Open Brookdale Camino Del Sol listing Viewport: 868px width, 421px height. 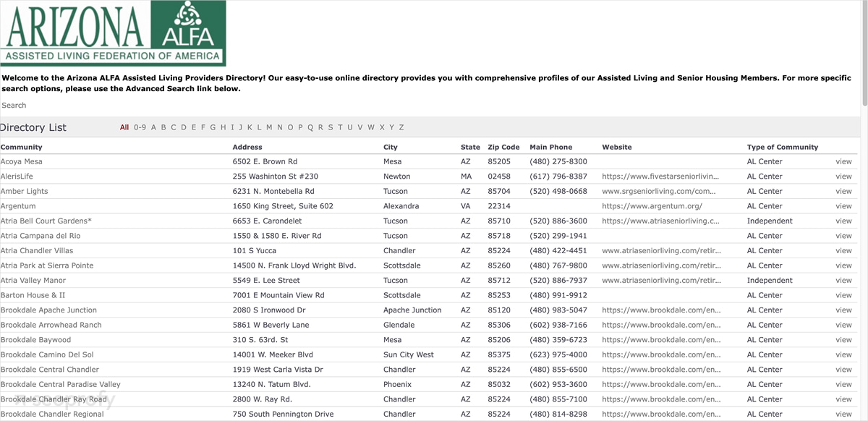[x=48, y=354]
